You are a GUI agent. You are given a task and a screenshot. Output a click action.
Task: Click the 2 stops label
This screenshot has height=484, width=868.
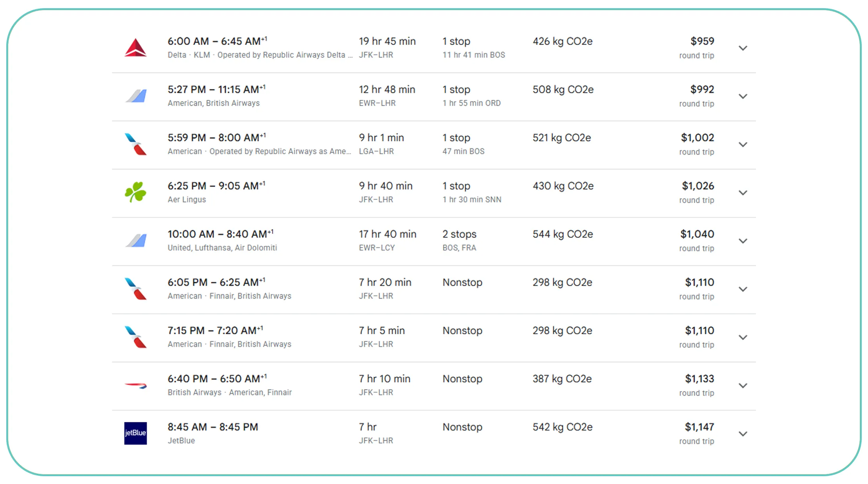pos(460,234)
